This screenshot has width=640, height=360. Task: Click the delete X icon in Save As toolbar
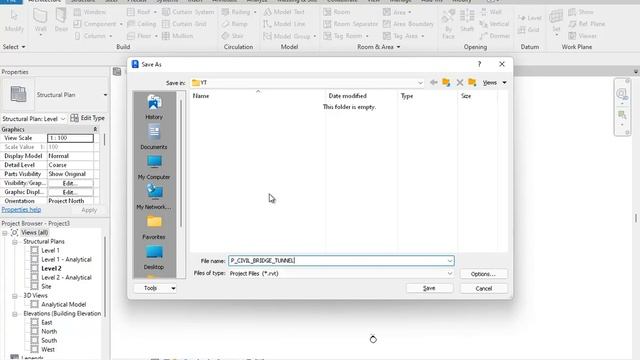click(460, 82)
